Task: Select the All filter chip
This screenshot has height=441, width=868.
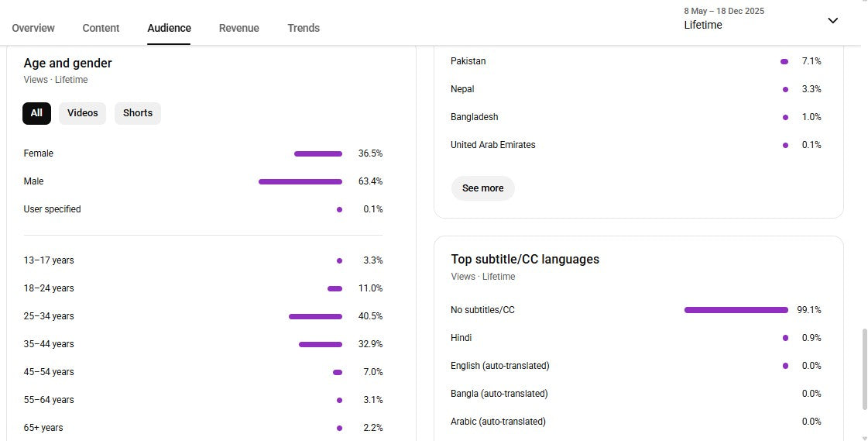Action: click(x=36, y=113)
